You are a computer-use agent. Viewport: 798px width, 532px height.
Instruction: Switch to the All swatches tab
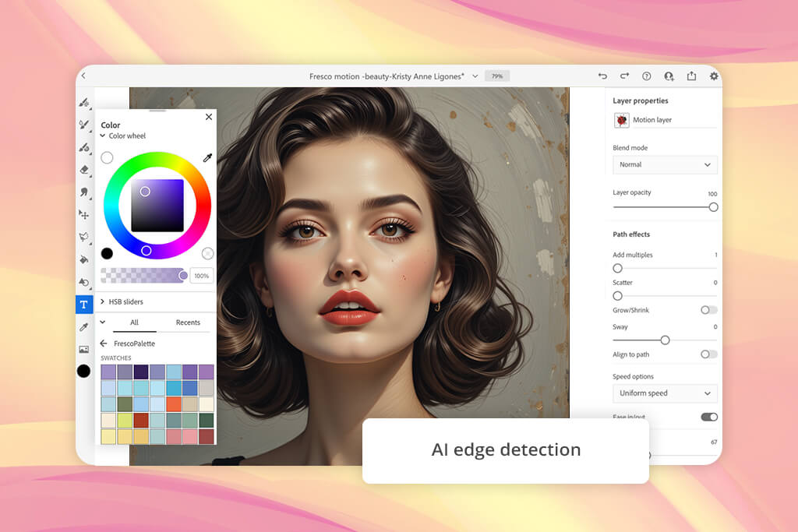click(134, 322)
